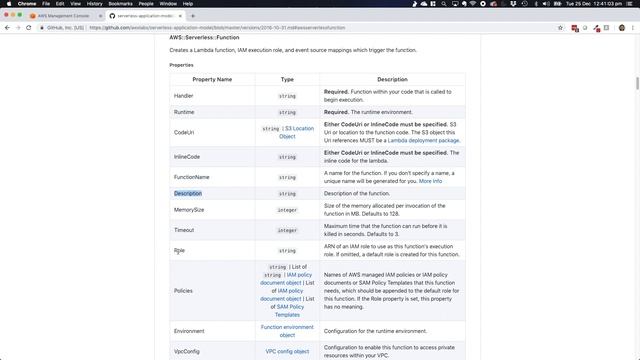640x360 pixels.
Task: Open the Bookmarks menu
Action: tap(120, 4)
